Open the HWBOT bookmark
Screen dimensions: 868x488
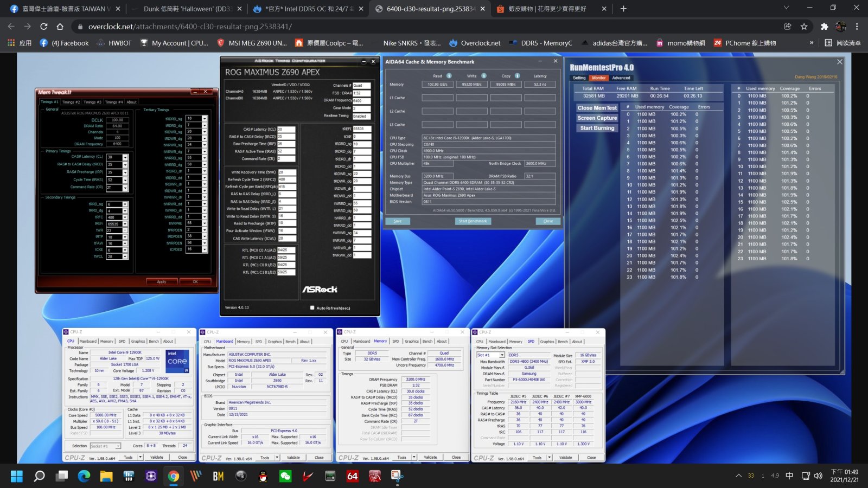(114, 43)
